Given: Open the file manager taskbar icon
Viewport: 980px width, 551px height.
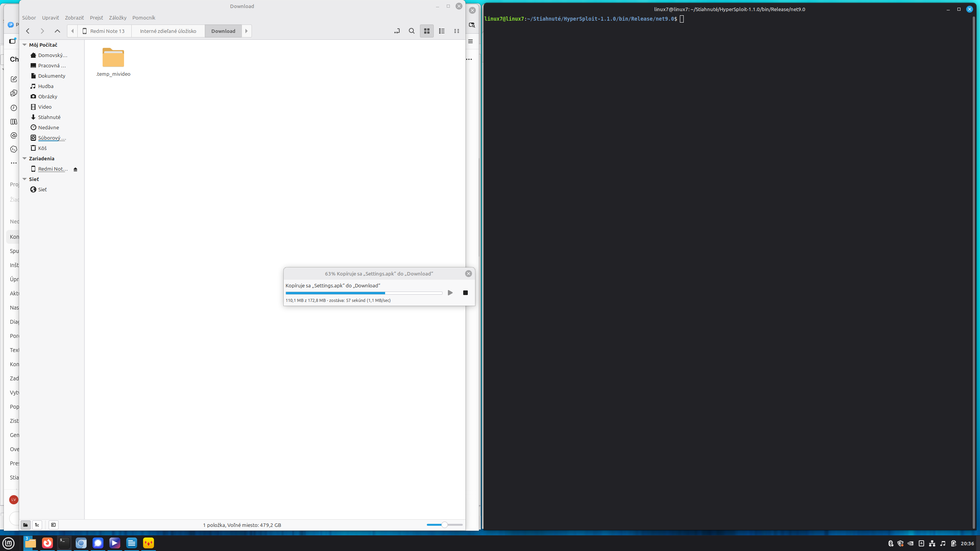Looking at the screenshot, I should coord(30,543).
